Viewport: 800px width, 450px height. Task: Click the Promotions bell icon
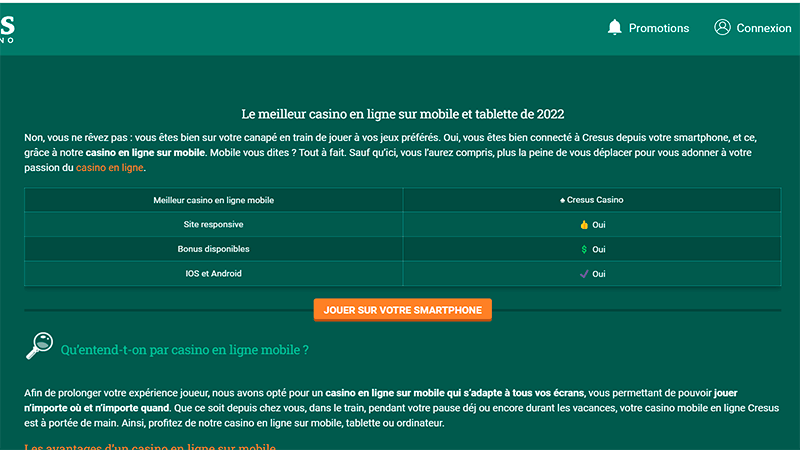click(x=614, y=28)
